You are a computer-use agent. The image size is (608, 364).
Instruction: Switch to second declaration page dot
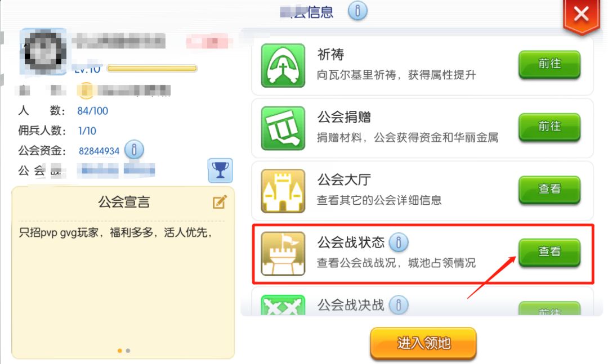click(128, 350)
